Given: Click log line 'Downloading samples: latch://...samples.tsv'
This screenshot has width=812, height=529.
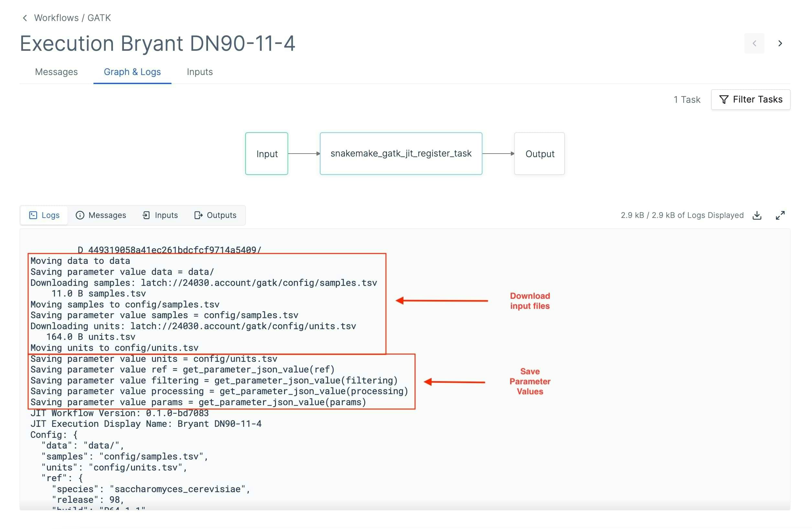Looking at the screenshot, I should (204, 283).
